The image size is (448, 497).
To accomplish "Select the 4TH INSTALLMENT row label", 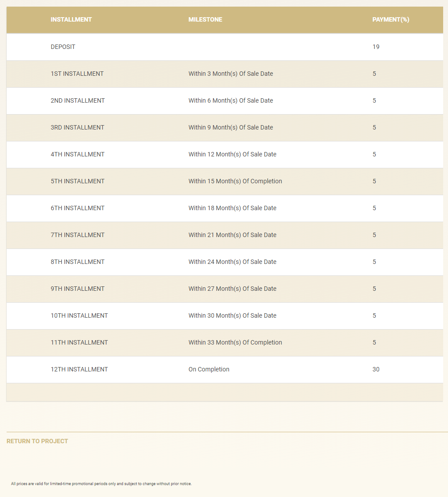I will (x=78, y=154).
